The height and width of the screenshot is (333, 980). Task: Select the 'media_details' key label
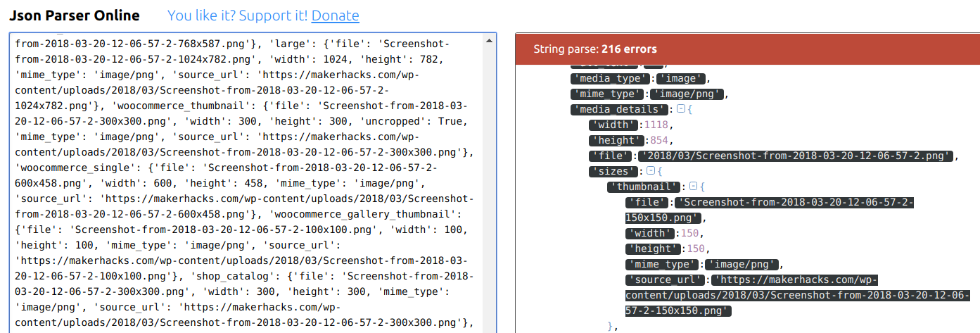[x=618, y=109]
